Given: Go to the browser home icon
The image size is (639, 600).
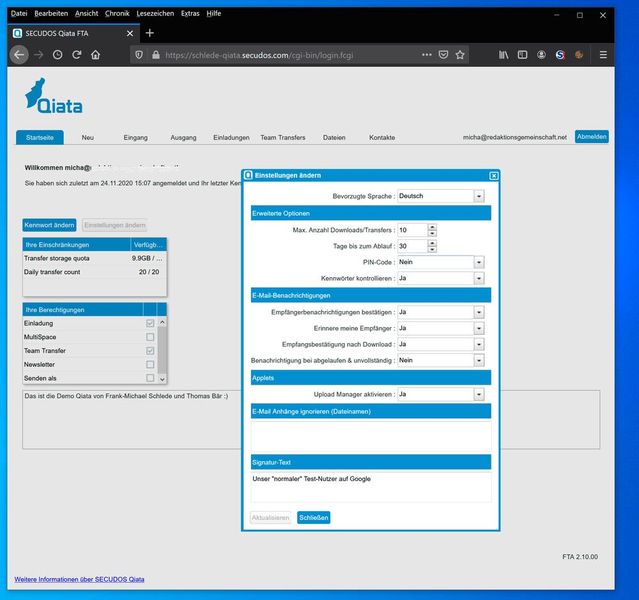Looking at the screenshot, I should click(95, 55).
